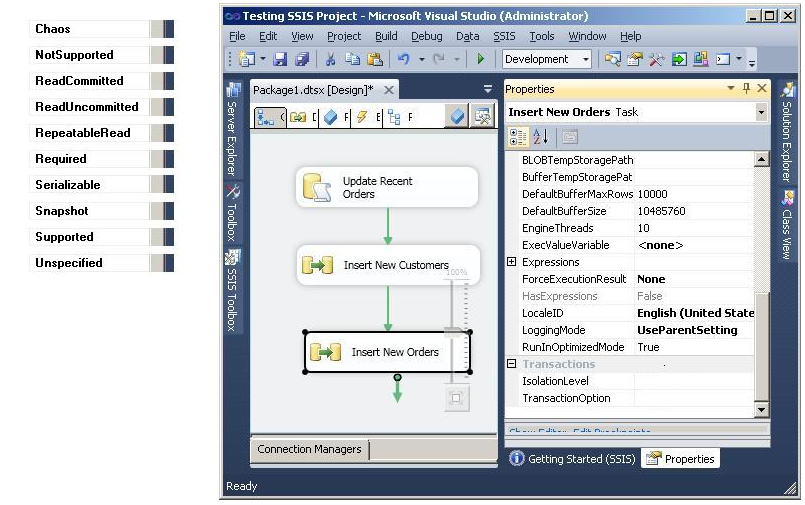805x505 pixels.
Task: Click the blue cube Variables button in designer
Action: tap(457, 116)
